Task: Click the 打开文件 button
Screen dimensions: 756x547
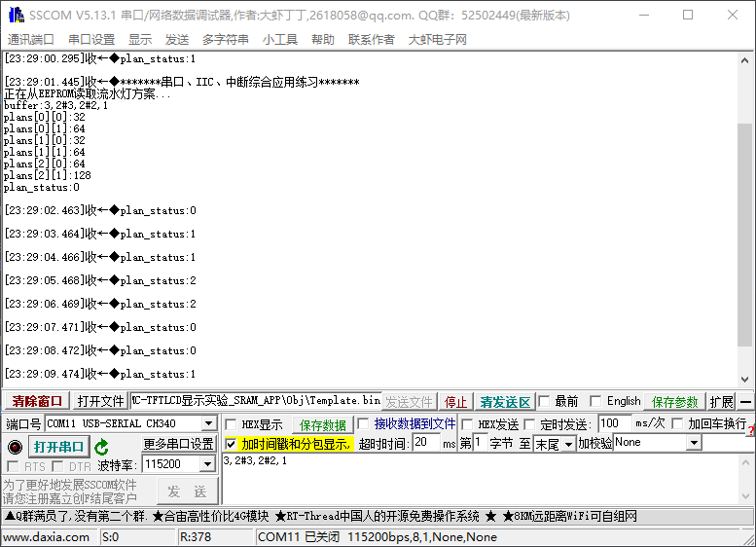Action: (101, 401)
